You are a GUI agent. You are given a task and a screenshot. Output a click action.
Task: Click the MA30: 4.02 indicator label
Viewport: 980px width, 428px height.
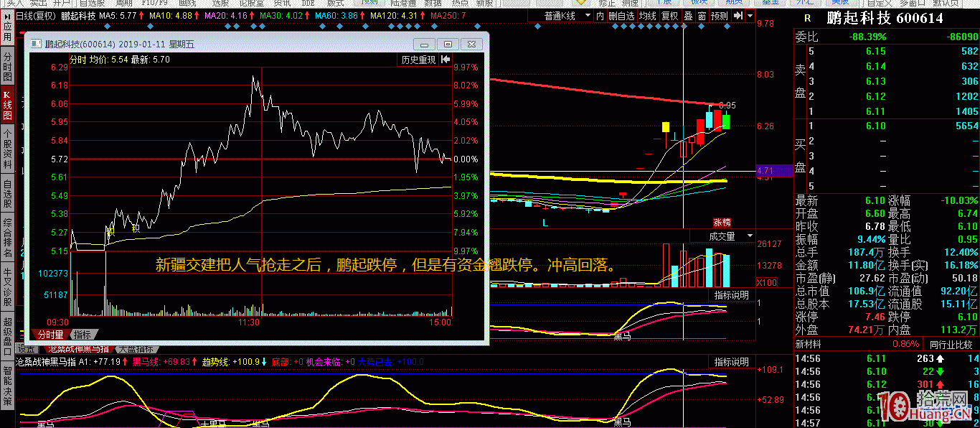(281, 15)
